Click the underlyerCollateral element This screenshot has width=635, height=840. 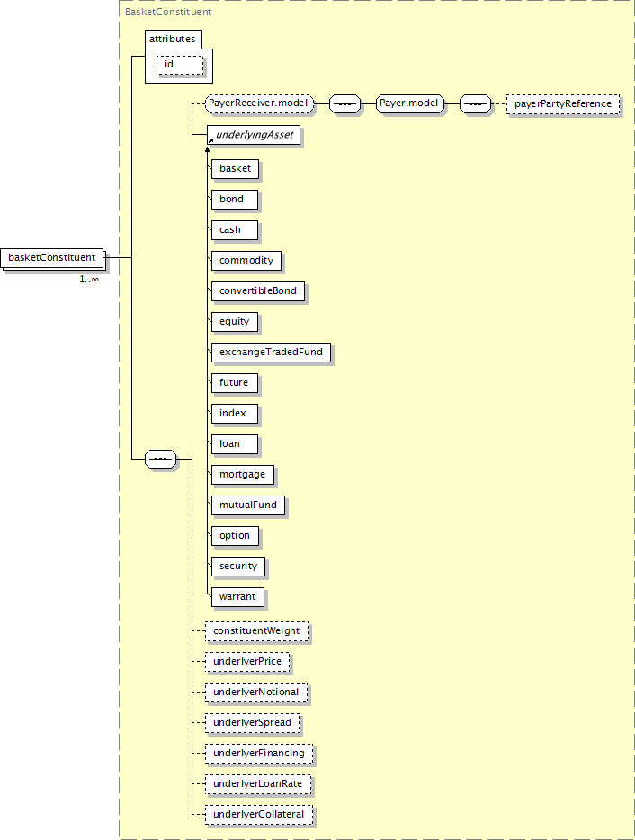[x=259, y=815]
